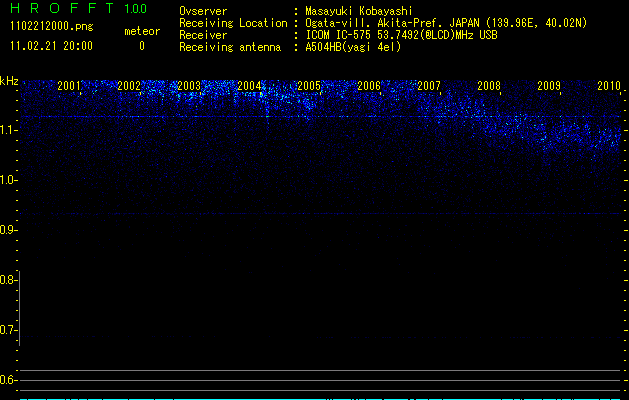The width and height of the screenshot is (629, 400).
Task: Click the 2002 time marker
Action: [x=129, y=85]
